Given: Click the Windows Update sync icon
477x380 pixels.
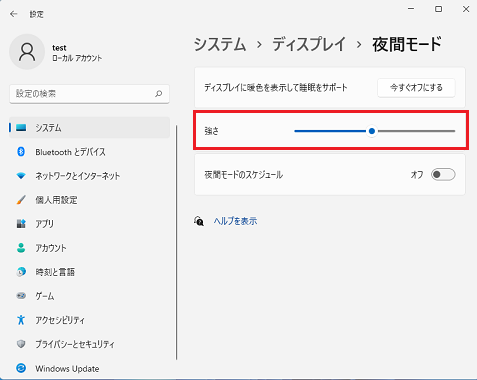Looking at the screenshot, I should [21, 368].
